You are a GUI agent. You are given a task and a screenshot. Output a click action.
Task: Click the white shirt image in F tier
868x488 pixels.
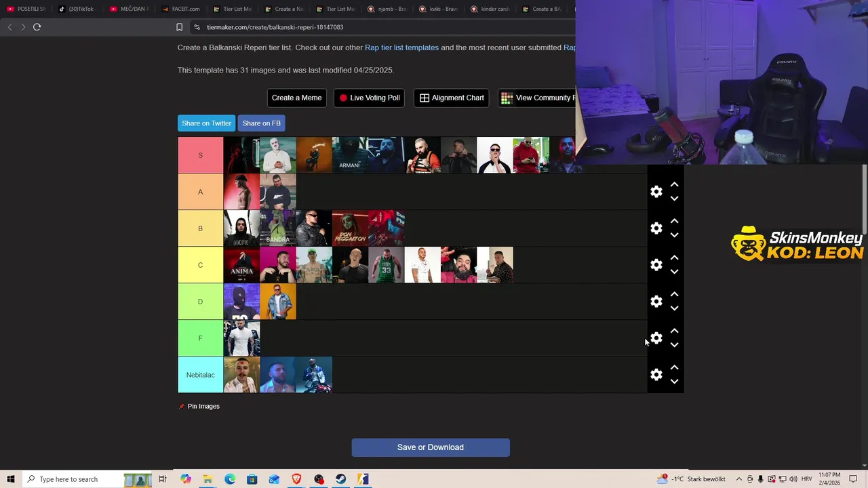point(242,338)
